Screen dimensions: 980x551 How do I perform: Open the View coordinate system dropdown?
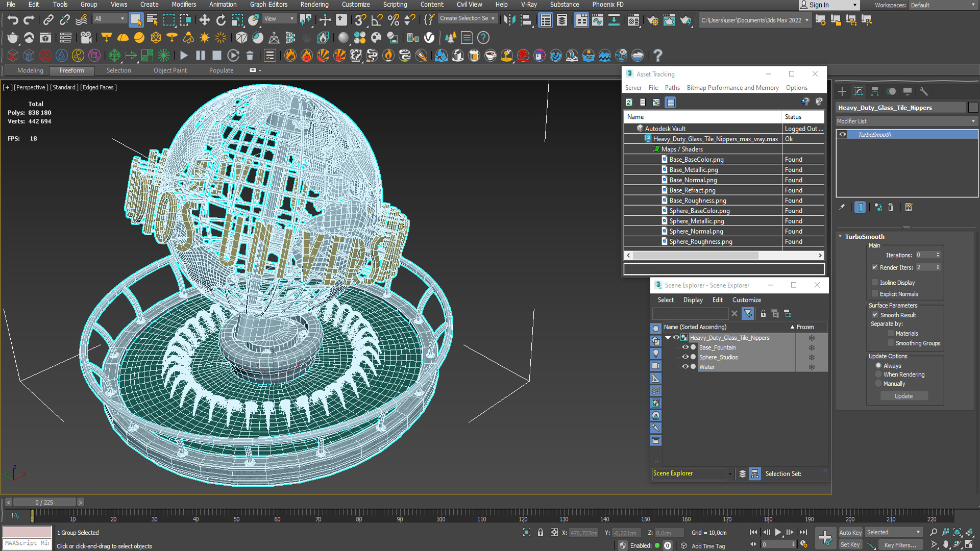[x=279, y=19]
